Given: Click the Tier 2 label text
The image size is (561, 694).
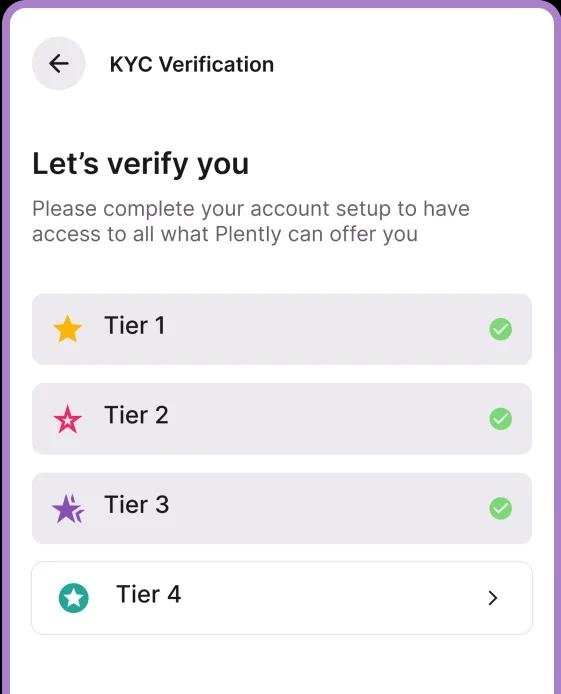Looking at the screenshot, I should [x=136, y=415].
